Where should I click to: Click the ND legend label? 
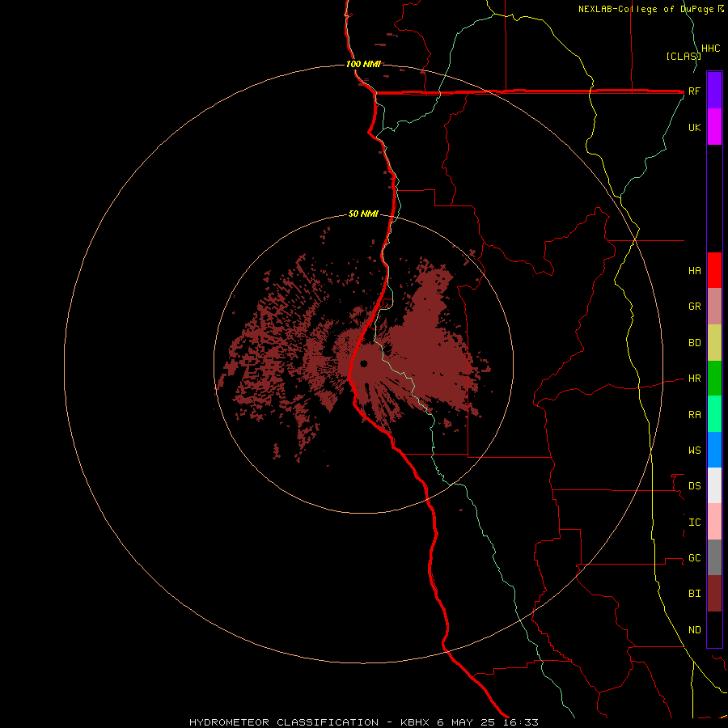(x=694, y=630)
